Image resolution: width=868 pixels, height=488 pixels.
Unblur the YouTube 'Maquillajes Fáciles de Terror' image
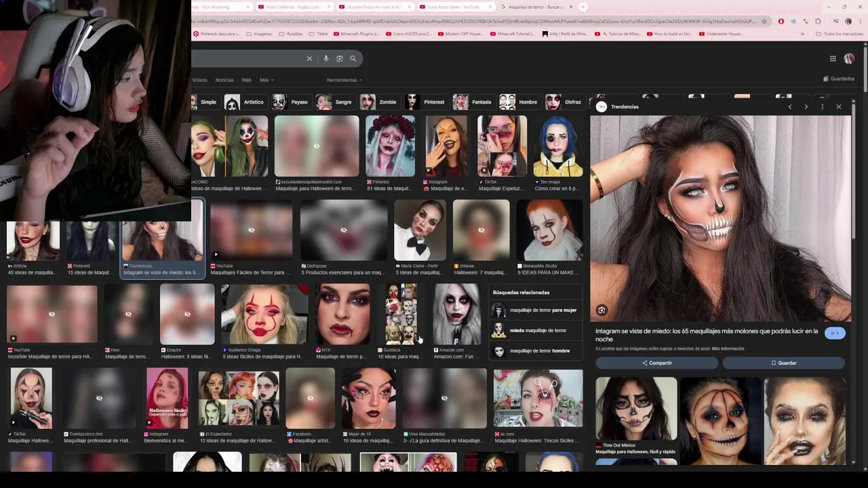pyautogui.click(x=251, y=230)
